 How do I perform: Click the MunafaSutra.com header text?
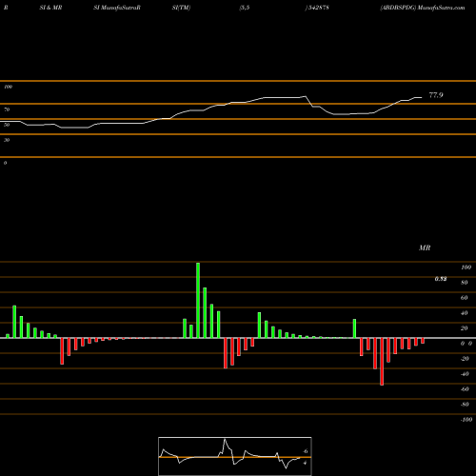pos(442,8)
